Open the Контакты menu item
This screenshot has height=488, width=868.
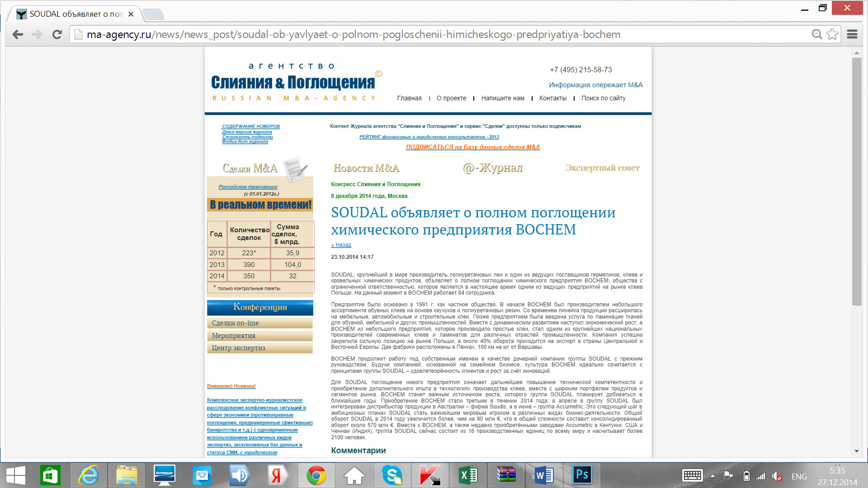tap(552, 98)
